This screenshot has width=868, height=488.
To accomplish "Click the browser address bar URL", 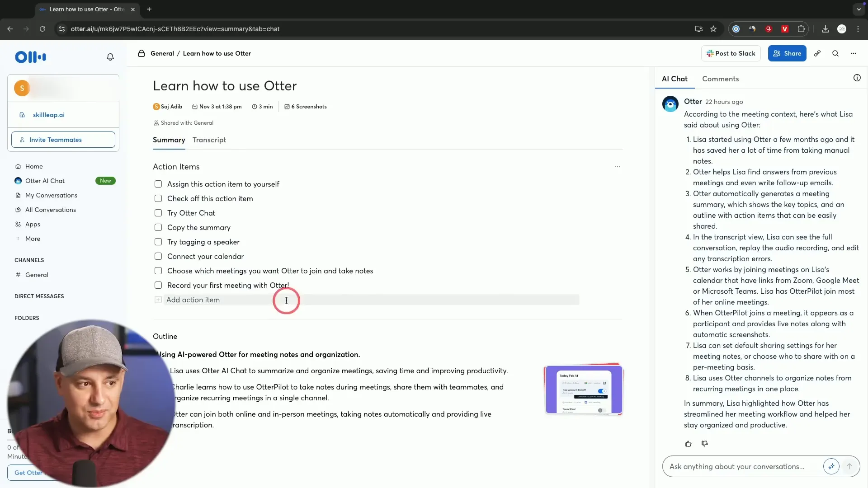I will pos(175,29).
